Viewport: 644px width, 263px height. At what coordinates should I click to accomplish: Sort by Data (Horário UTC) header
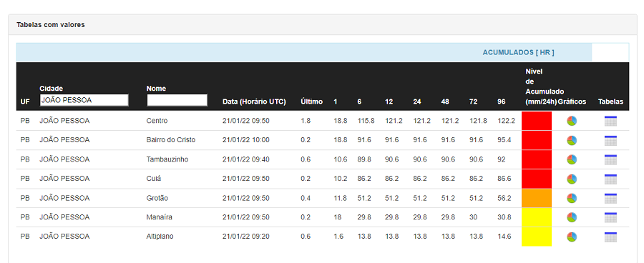pos(254,101)
